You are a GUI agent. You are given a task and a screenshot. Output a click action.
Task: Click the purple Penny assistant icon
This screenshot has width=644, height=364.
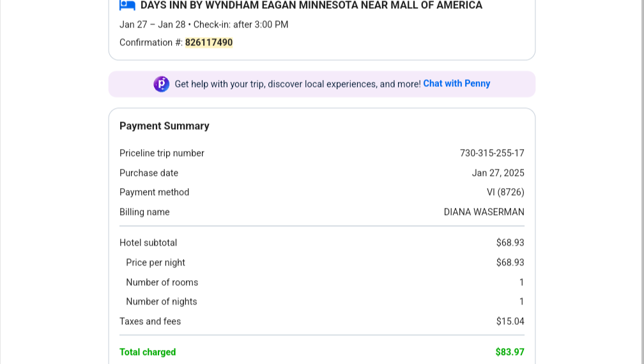(162, 84)
